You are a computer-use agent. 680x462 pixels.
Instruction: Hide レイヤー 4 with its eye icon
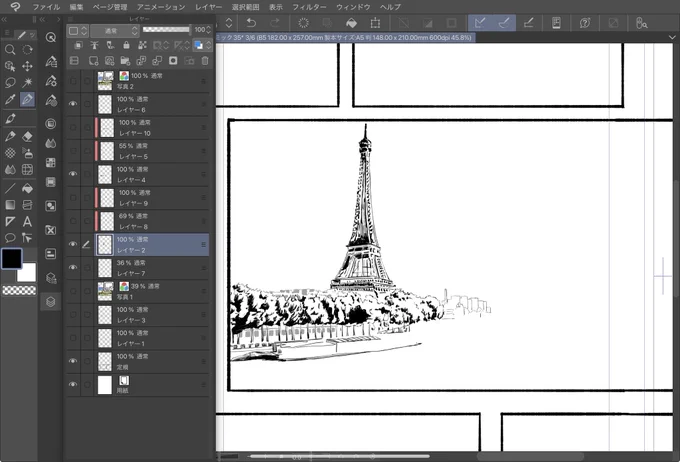[x=73, y=174]
